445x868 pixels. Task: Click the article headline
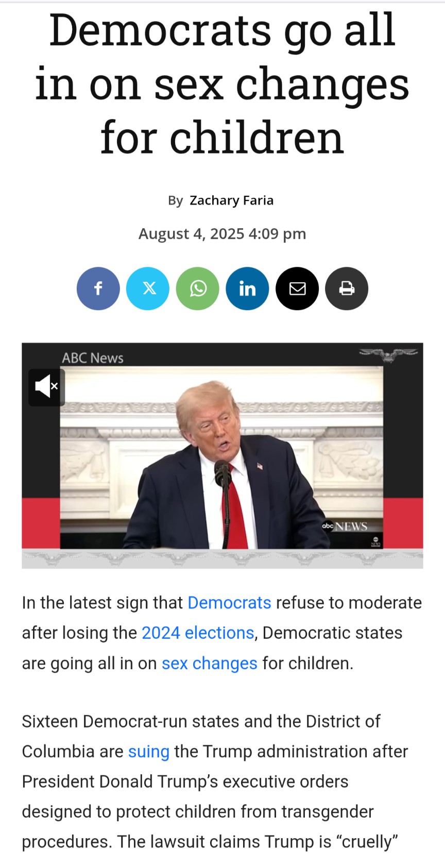coord(222,84)
